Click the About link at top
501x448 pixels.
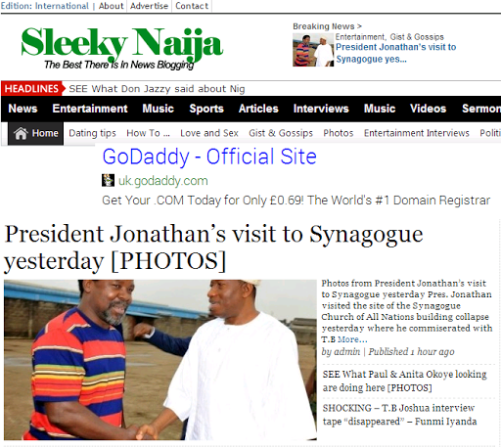pos(112,6)
